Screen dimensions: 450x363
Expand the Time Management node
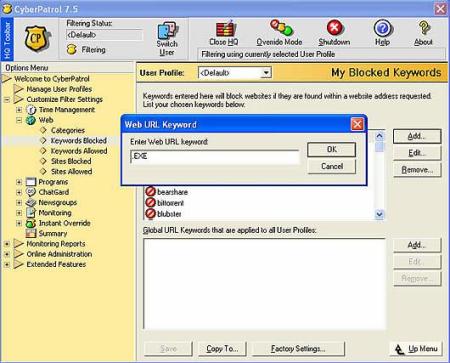[x=19, y=110]
